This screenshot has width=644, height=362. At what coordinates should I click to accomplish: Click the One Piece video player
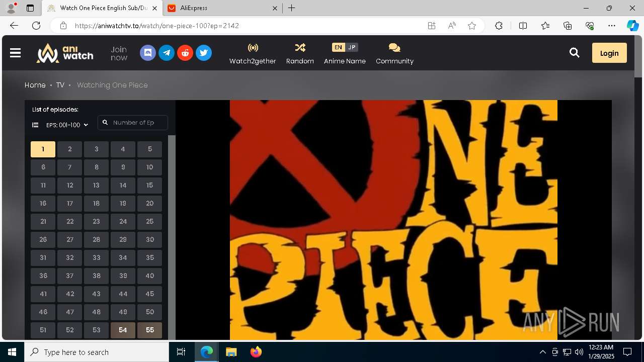[393, 220]
